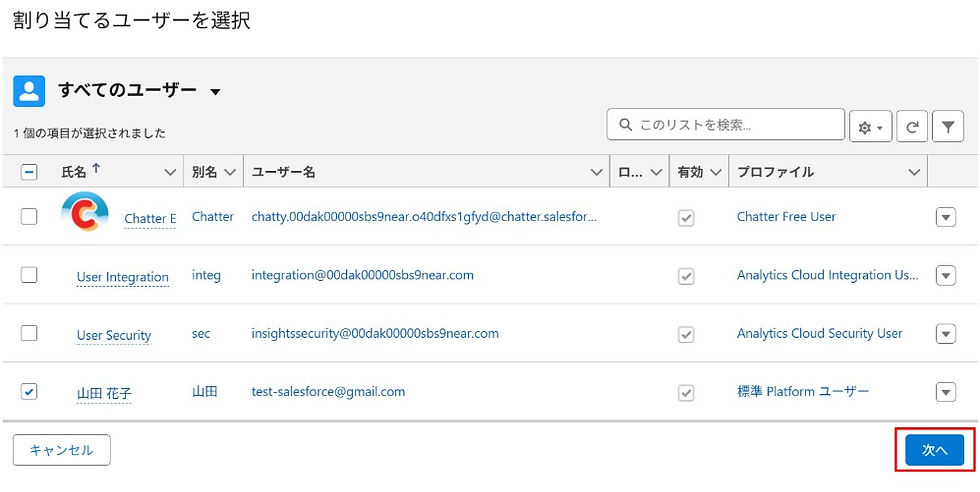Show row actions for 山田 花子

946,393
